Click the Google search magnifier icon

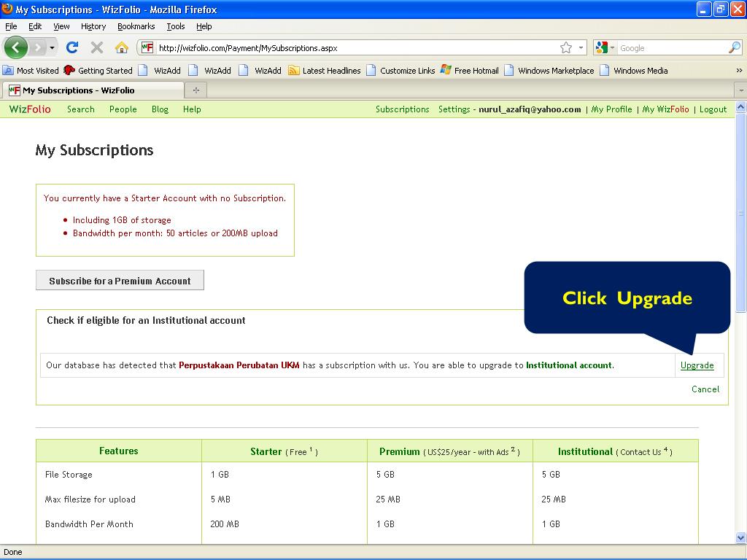coord(735,47)
